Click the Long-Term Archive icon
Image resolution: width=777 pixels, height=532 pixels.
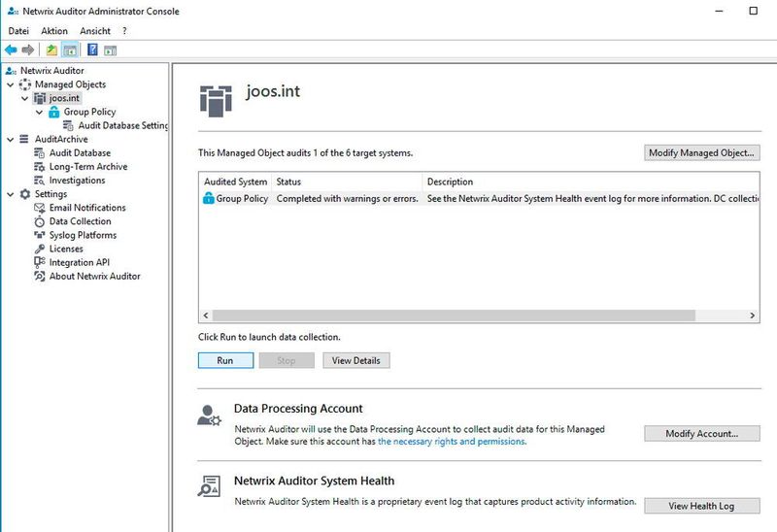point(39,167)
